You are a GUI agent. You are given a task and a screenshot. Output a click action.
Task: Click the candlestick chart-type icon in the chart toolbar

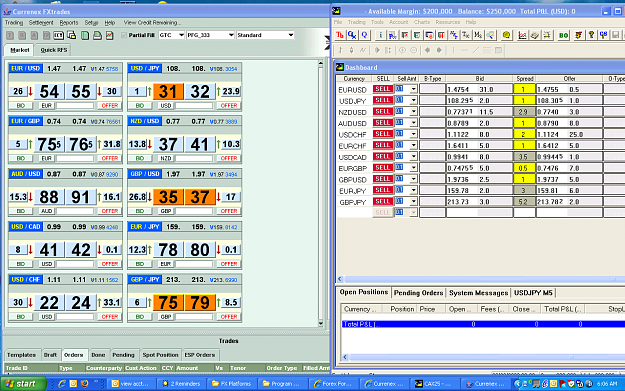click(x=351, y=50)
